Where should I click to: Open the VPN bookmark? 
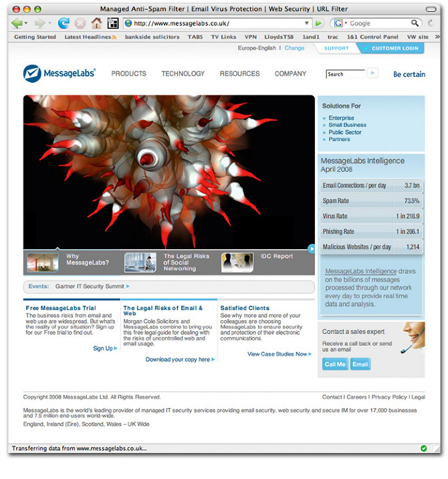[x=251, y=37]
